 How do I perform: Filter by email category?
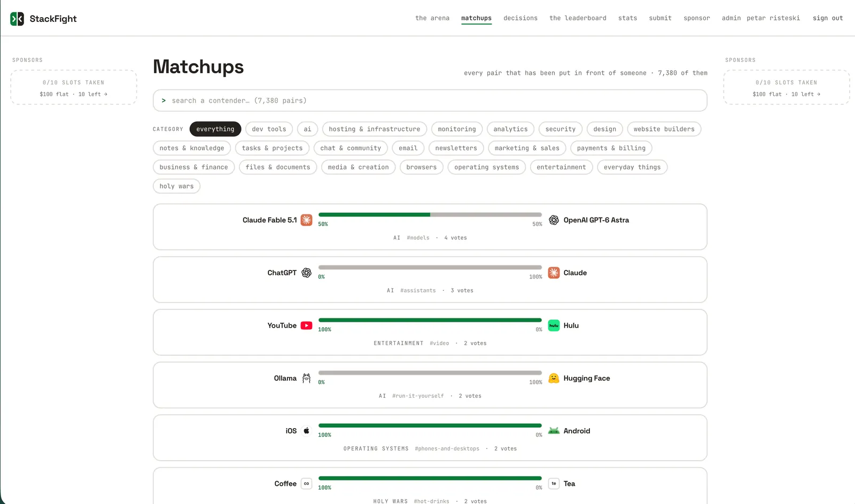(408, 148)
